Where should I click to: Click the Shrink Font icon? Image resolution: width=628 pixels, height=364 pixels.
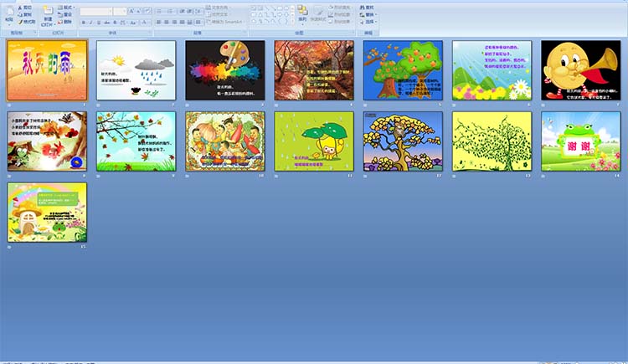(x=138, y=11)
